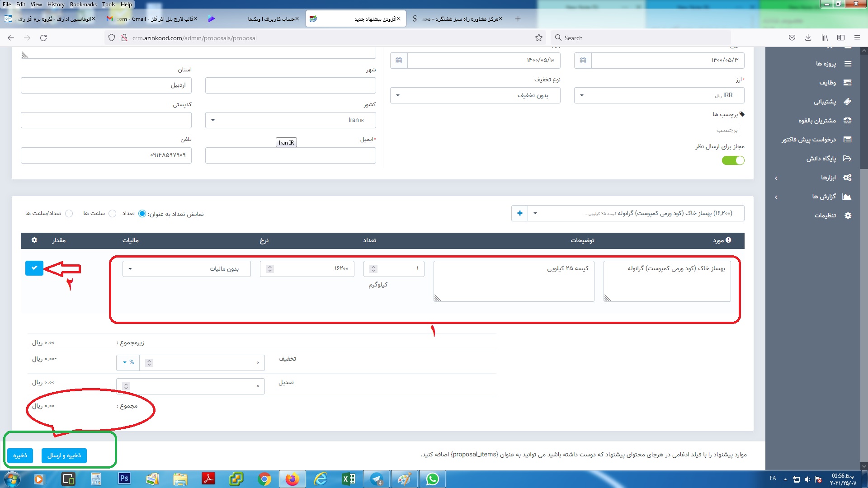Click the blue plus icon next to item selector
The width and height of the screenshot is (868, 488).
[520, 213]
